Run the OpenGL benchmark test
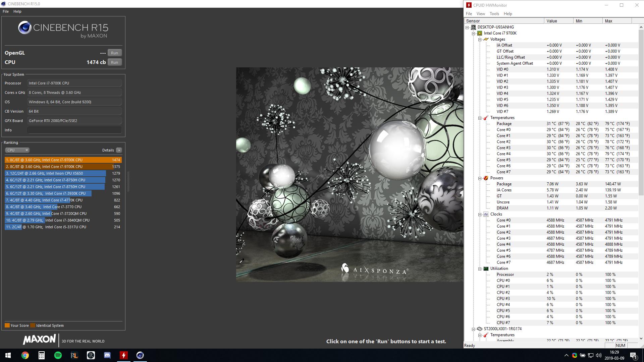Viewport: 644px width, 362px height. tap(114, 53)
